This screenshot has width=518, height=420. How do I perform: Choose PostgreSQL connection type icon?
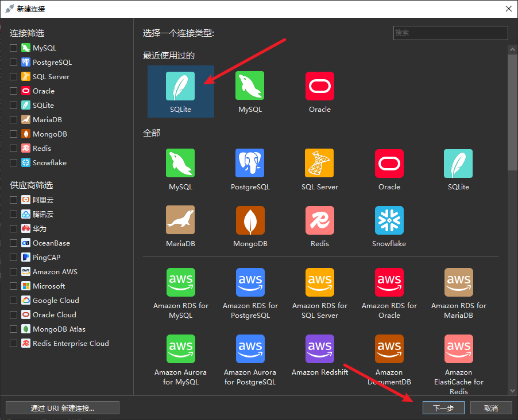[250, 163]
